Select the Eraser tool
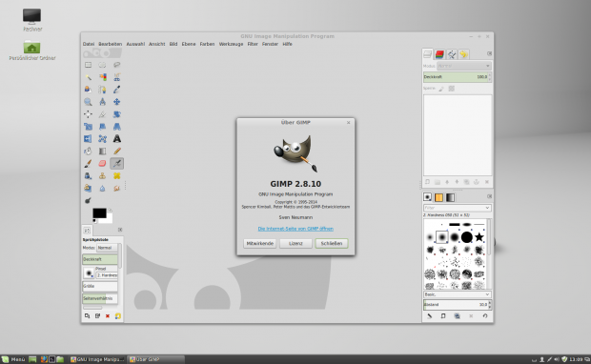 tap(102, 164)
